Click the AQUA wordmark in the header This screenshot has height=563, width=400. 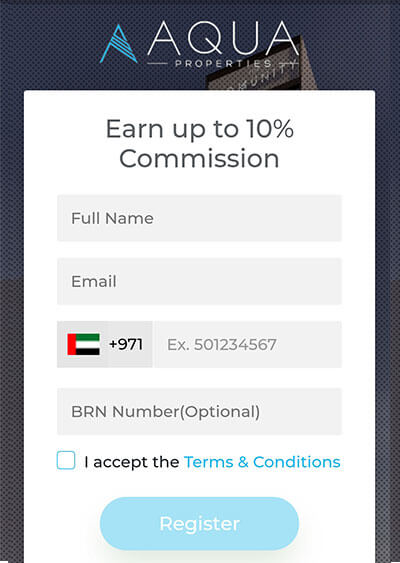point(223,38)
